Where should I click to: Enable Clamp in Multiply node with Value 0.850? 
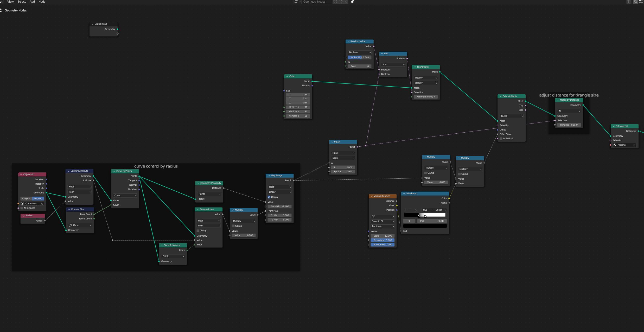[x=426, y=173]
